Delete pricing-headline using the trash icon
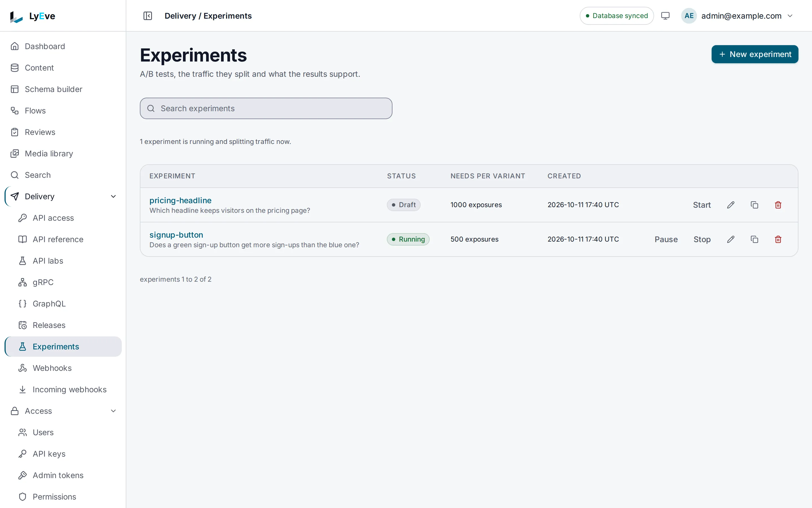 coord(778,205)
